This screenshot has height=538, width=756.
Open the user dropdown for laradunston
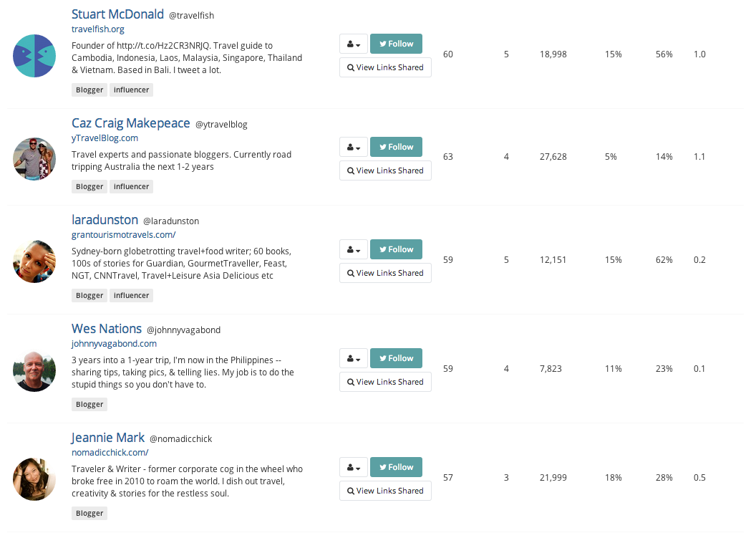(x=354, y=249)
